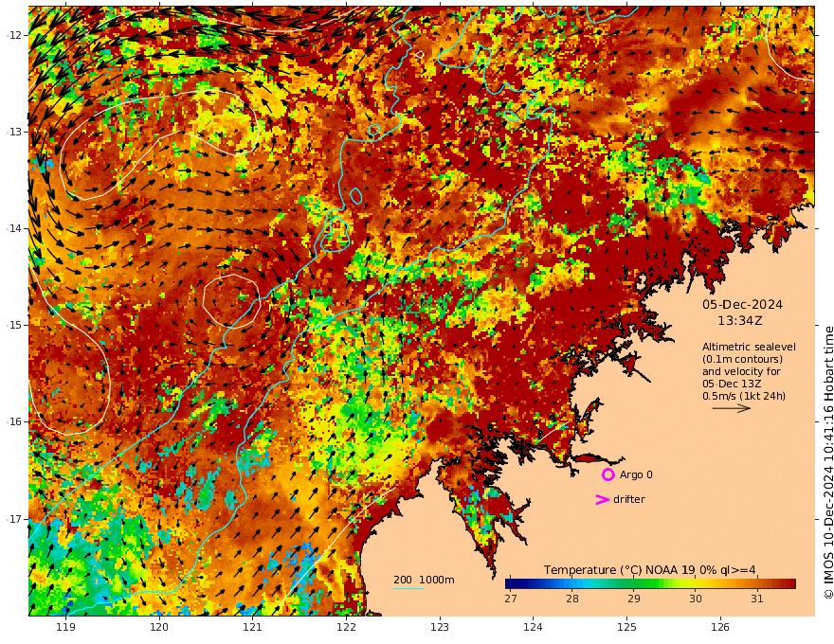The height and width of the screenshot is (644, 834).
Task: Click the 'drifter' legend label
Action: pyautogui.click(x=629, y=499)
